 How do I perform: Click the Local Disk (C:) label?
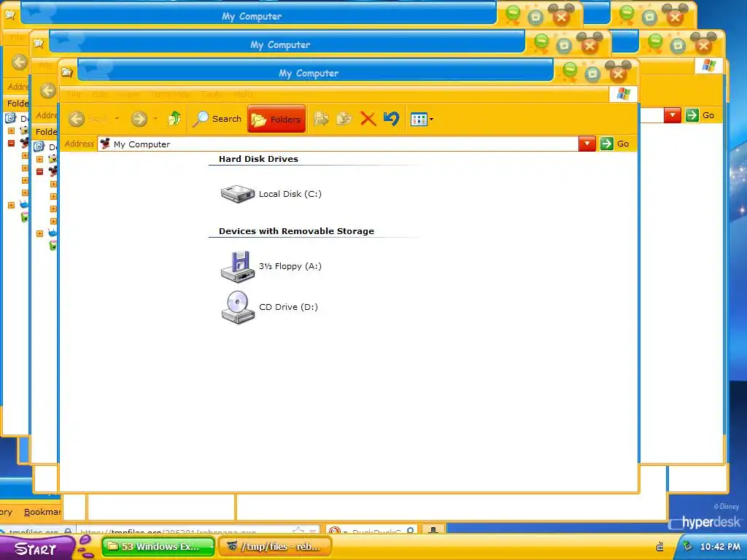(x=290, y=194)
